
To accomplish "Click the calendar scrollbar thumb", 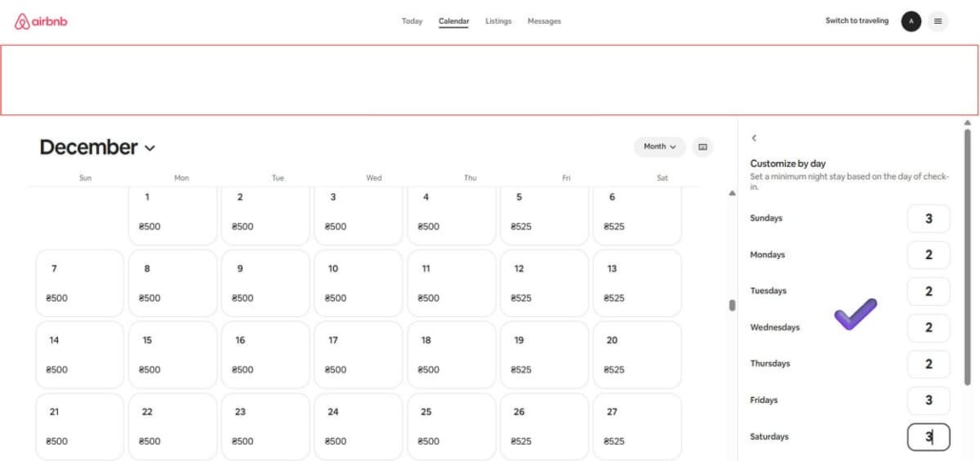I will coord(732,305).
